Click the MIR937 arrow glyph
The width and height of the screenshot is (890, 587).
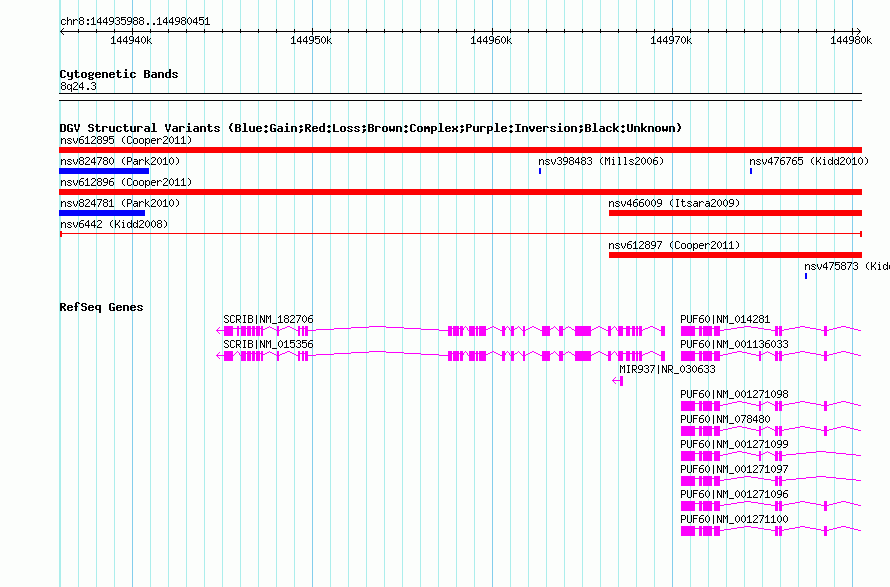618,381
